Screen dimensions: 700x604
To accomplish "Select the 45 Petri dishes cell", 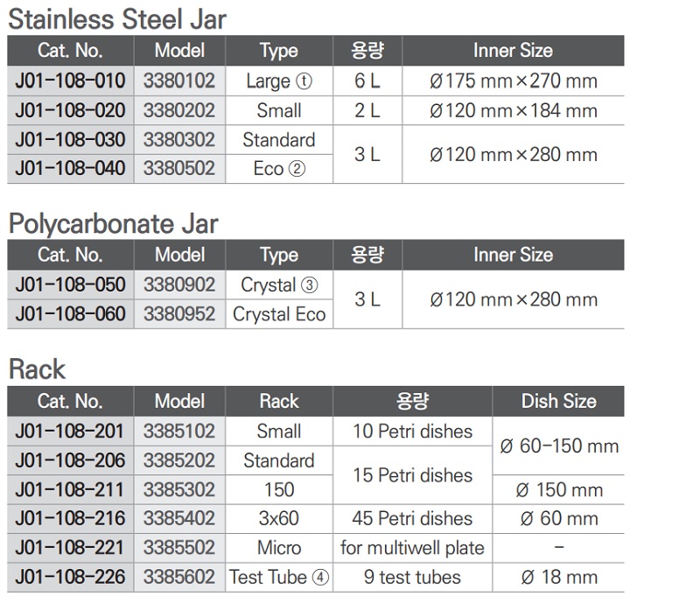I will 412,518.
